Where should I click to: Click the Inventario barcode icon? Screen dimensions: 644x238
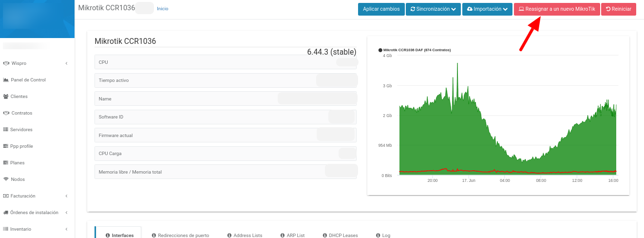point(6,229)
